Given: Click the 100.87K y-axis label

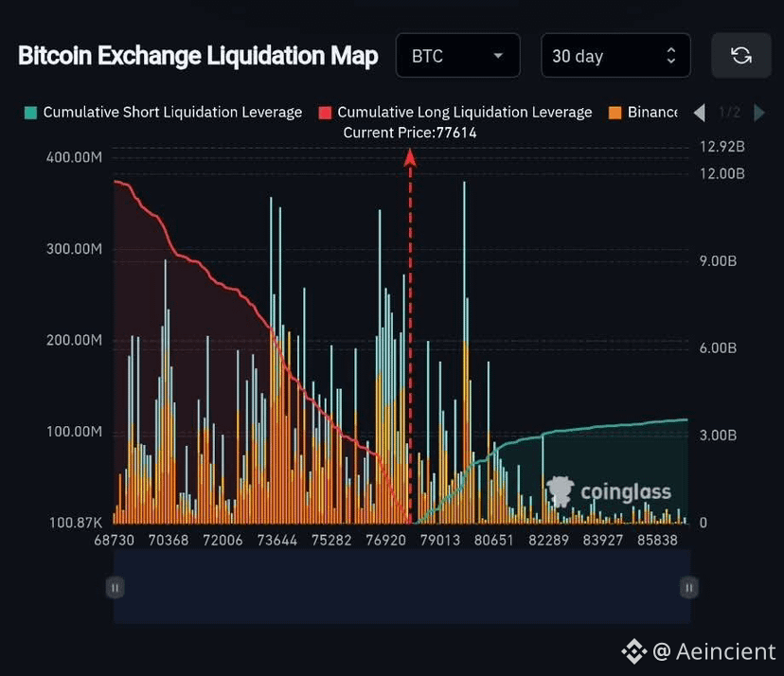Looking at the screenshot, I should [76, 523].
